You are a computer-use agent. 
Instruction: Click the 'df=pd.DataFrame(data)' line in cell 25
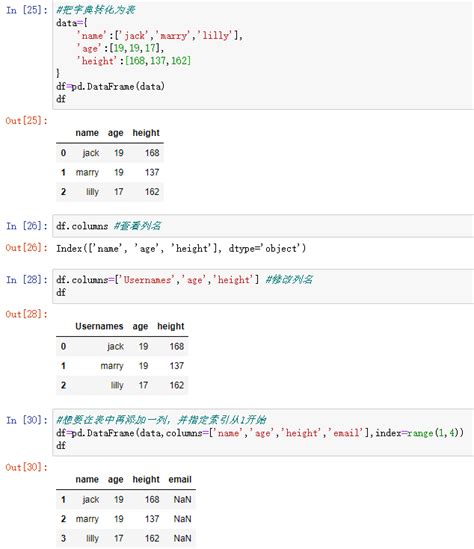(110, 86)
